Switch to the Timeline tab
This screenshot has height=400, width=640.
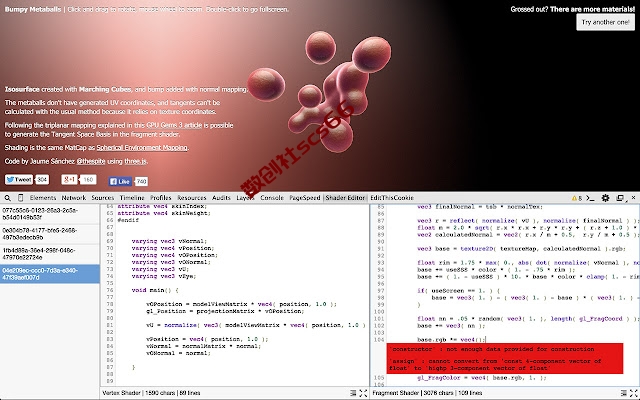(132, 198)
